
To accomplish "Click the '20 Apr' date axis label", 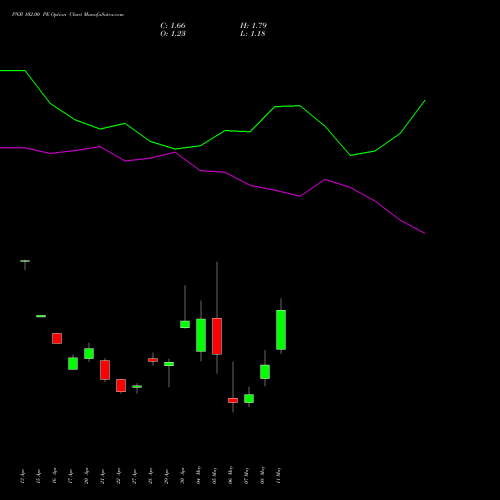I will click(x=87, y=476).
